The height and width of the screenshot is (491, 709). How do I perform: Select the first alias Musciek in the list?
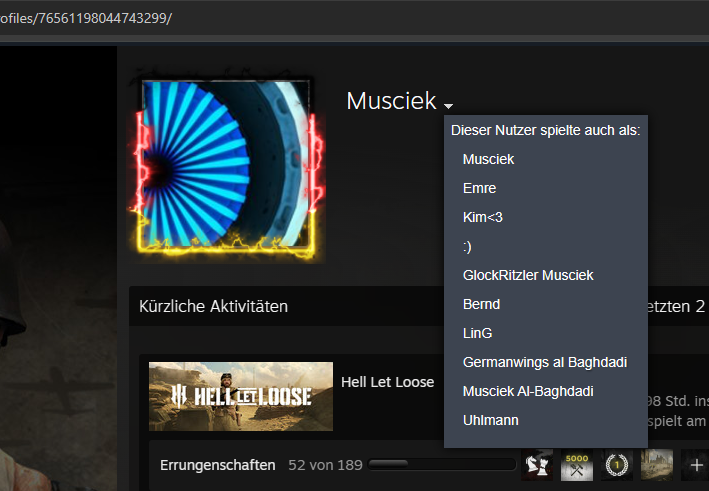(488, 160)
